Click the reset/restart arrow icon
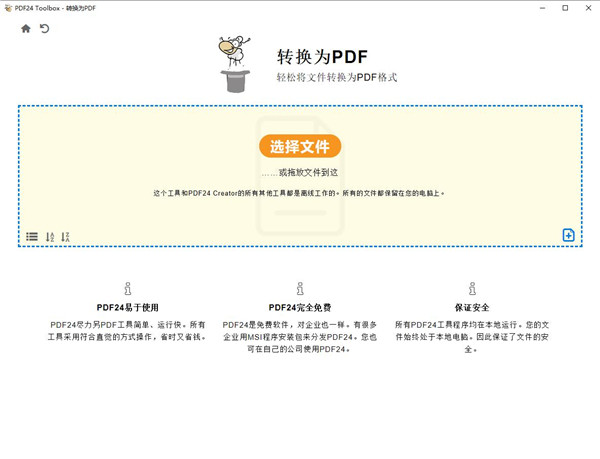Viewport: 600px width, 459px height. click(x=44, y=29)
